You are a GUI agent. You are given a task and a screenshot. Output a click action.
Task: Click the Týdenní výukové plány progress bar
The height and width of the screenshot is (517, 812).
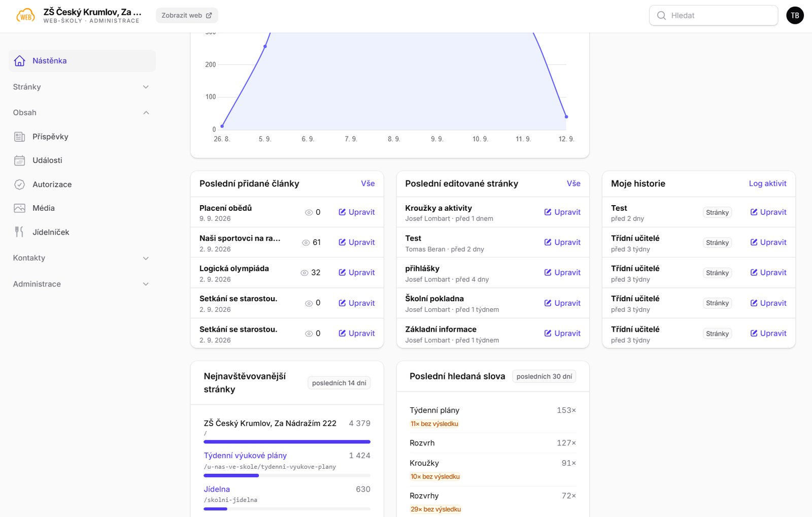tap(287, 475)
